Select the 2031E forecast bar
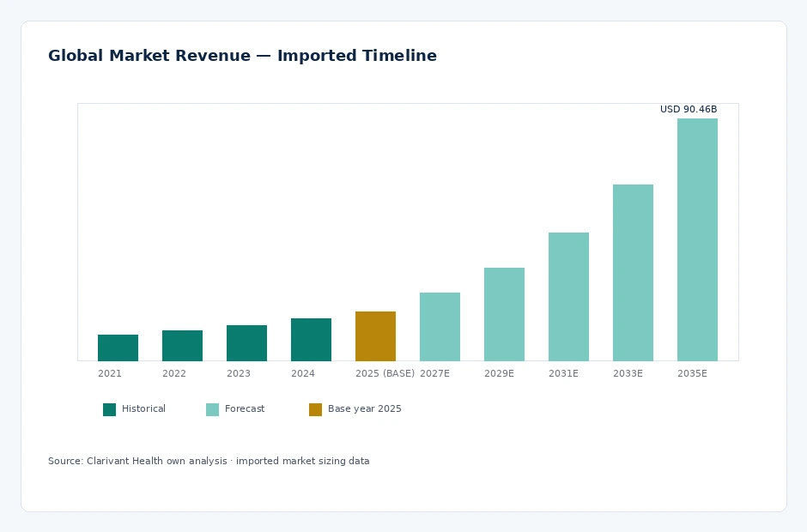The height and width of the screenshot is (532, 807). pyautogui.click(x=568, y=297)
